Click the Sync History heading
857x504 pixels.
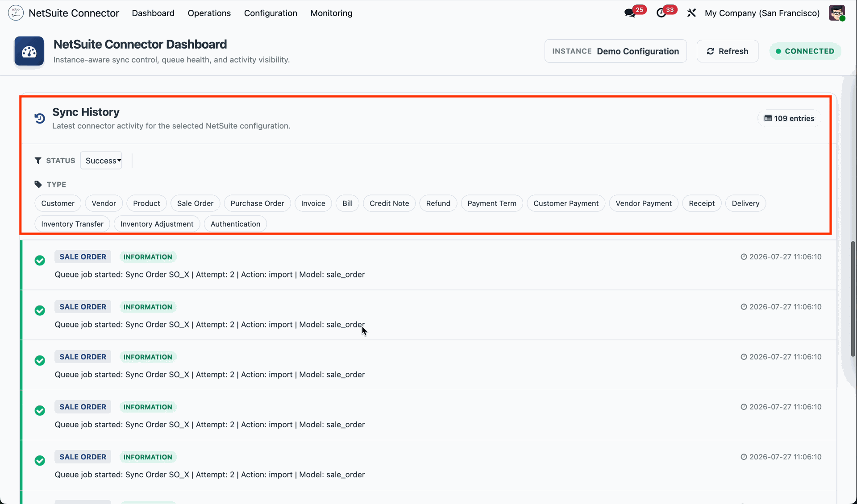[86, 112]
